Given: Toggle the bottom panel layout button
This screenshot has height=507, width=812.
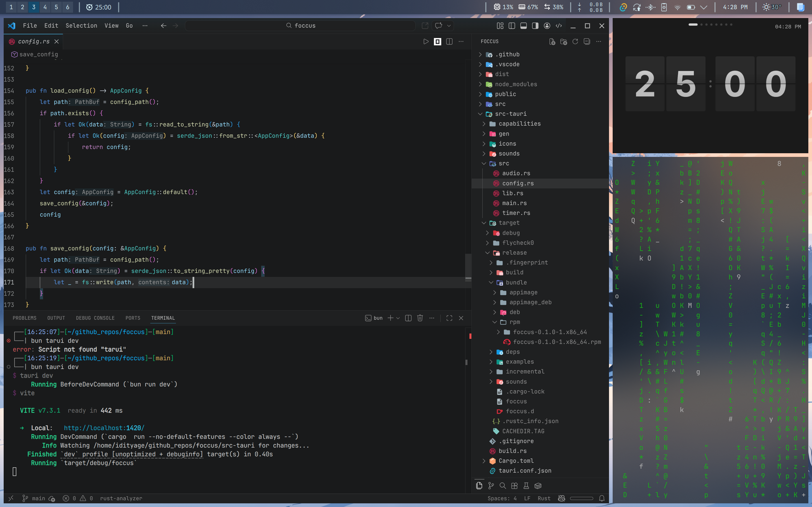Looking at the screenshot, I should [x=524, y=25].
